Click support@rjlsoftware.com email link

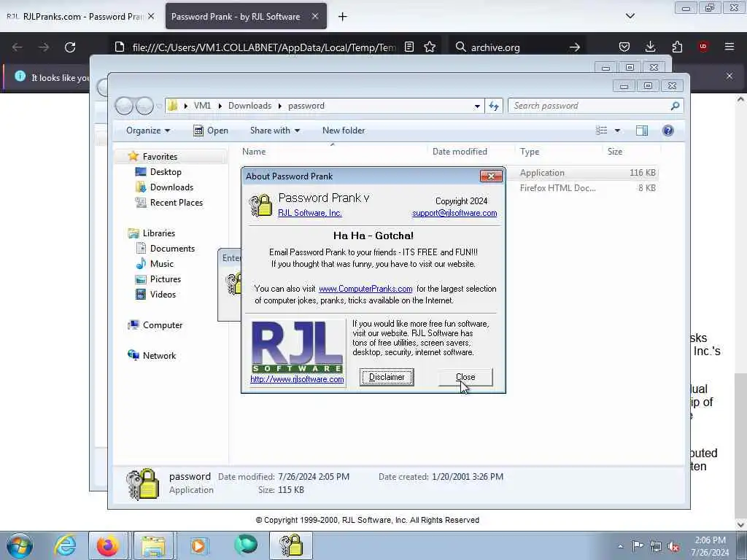coord(454,213)
